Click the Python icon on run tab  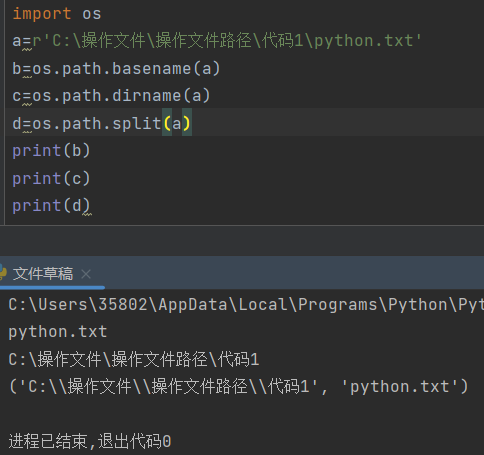coord(3,273)
